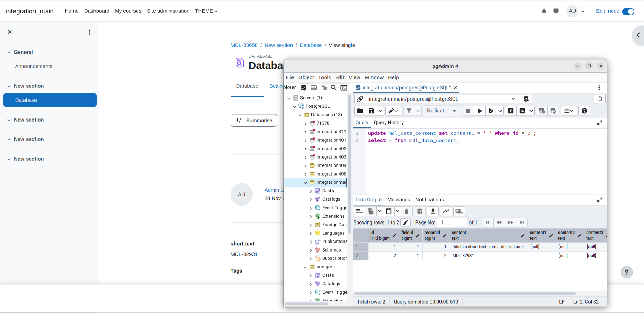This screenshot has width=644, height=313.
Task: Open Announcements in course index
Action: [x=33, y=66]
